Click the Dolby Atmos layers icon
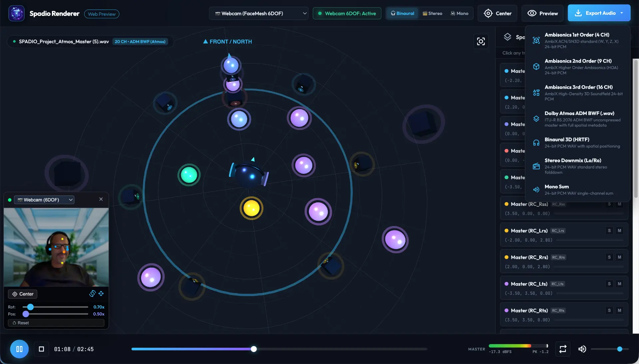The height and width of the screenshot is (364, 639). 536,119
